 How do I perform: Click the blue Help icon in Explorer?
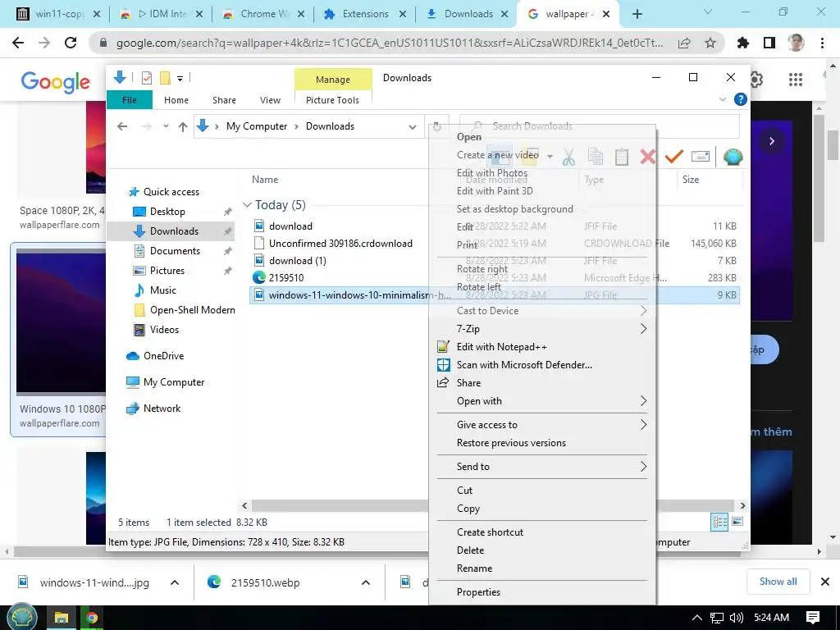click(741, 99)
